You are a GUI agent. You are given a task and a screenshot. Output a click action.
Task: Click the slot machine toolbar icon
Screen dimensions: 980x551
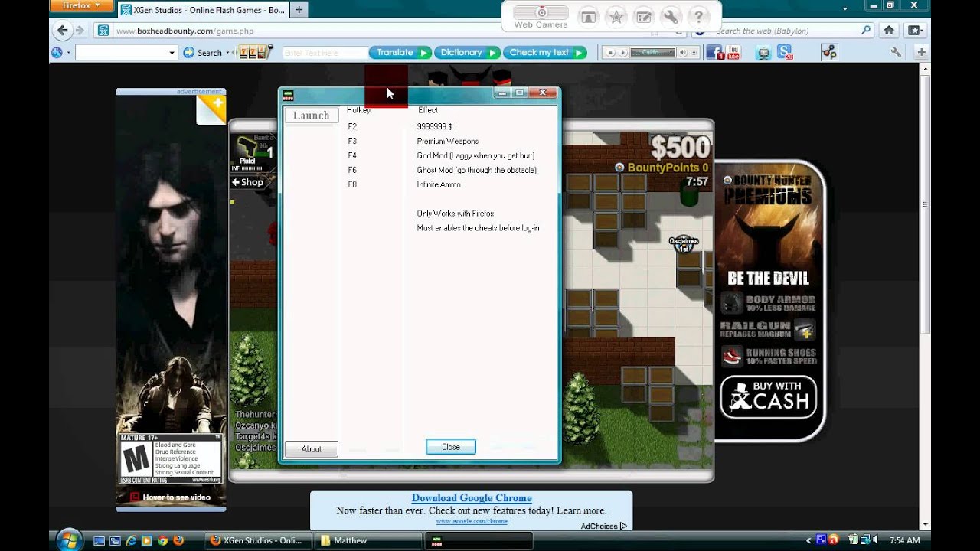[255, 52]
